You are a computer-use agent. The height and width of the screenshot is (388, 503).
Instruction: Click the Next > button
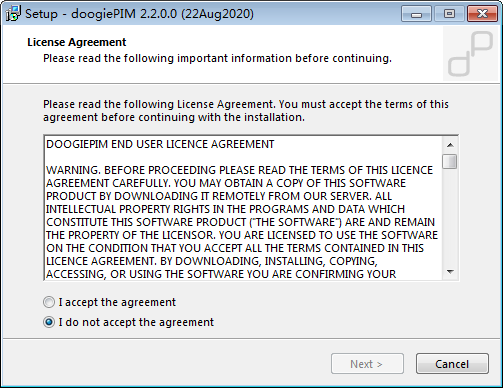[367, 364]
